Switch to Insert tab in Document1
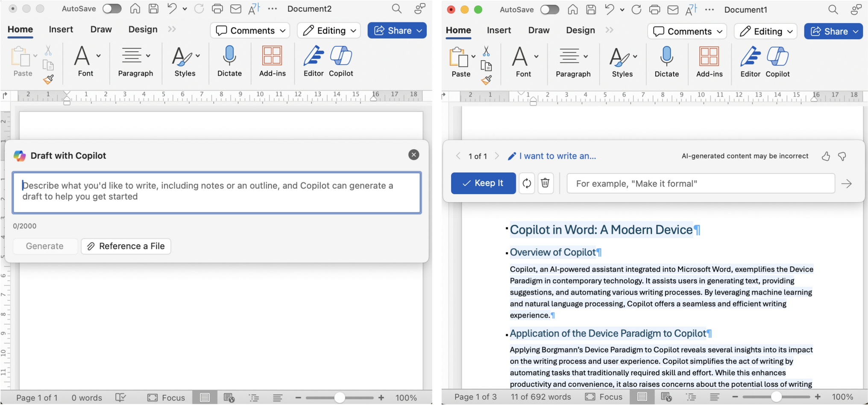Viewport: 868px width, 405px height. pyautogui.click(x=499, y=30)
